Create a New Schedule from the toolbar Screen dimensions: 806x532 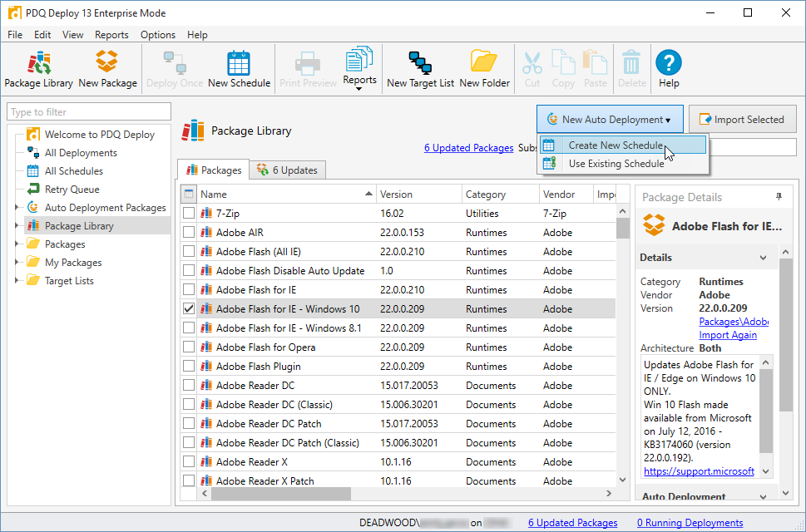pyautogui.click(x=239, y=69)
